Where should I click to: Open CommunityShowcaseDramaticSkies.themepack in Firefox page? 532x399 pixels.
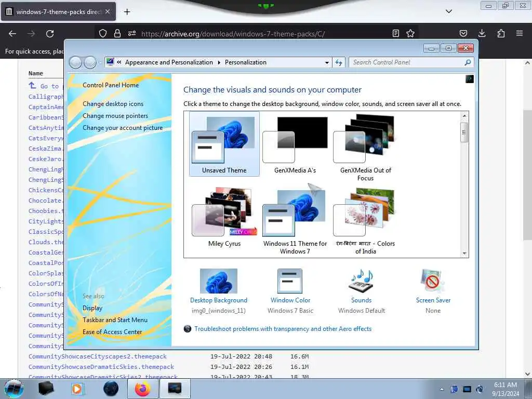click(101, 367)
